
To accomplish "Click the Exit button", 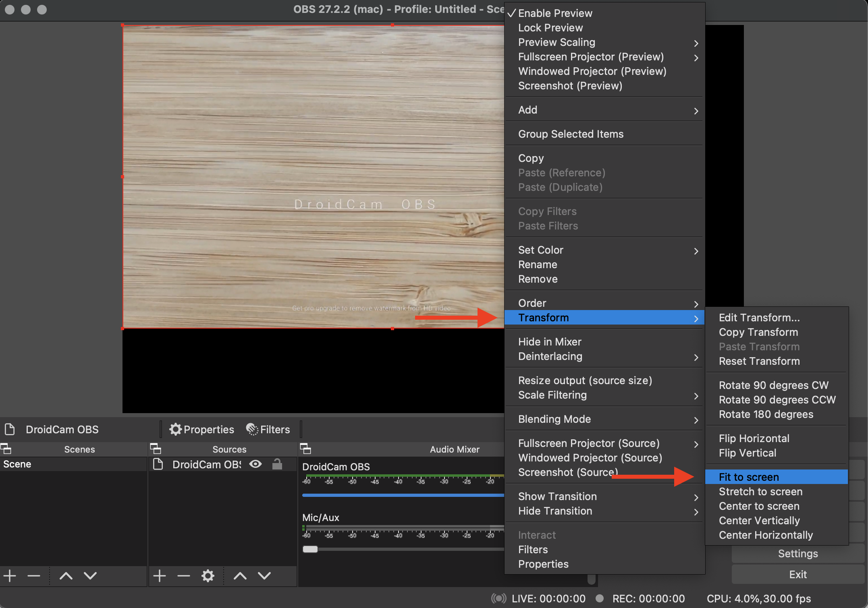I will tap(797, 574).
